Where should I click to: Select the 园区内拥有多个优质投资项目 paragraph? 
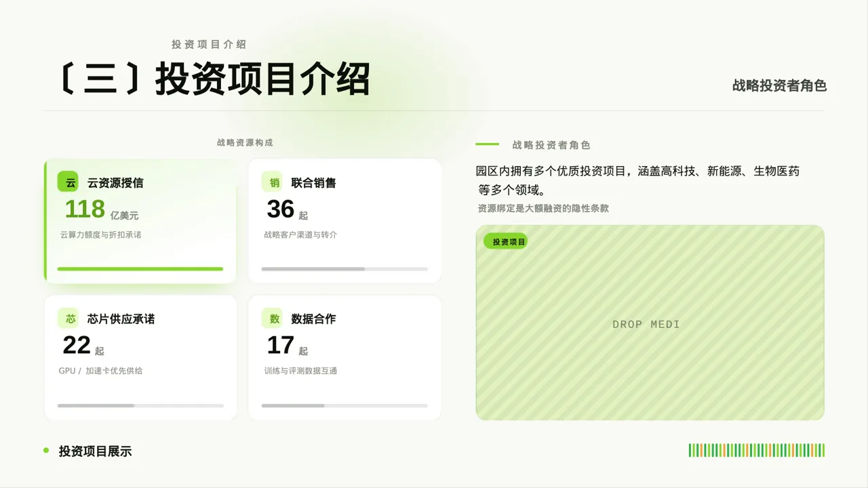[x=638, y=180]
